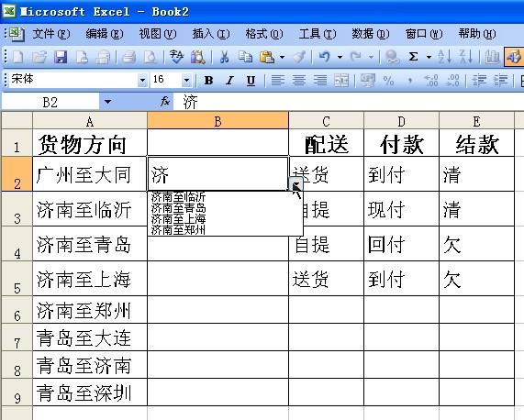Image resolution: width=524 pixels, height=420 pixels.
Task: Click the Copy icon
Action: 246,57
